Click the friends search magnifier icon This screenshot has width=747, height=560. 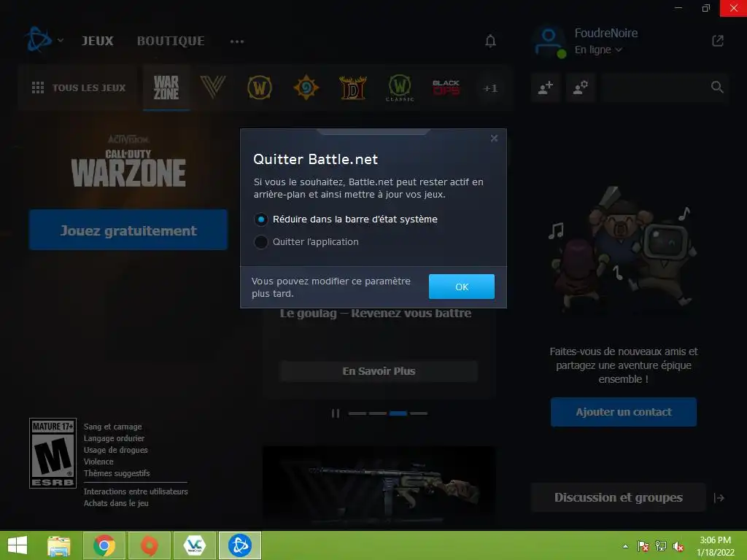click(x=717, y=87)
